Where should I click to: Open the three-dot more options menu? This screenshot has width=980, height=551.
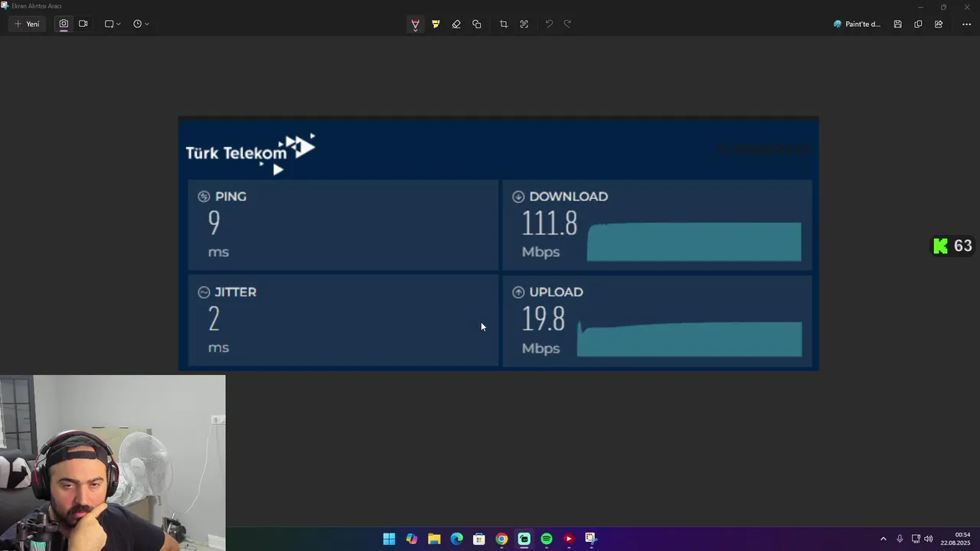966,24
